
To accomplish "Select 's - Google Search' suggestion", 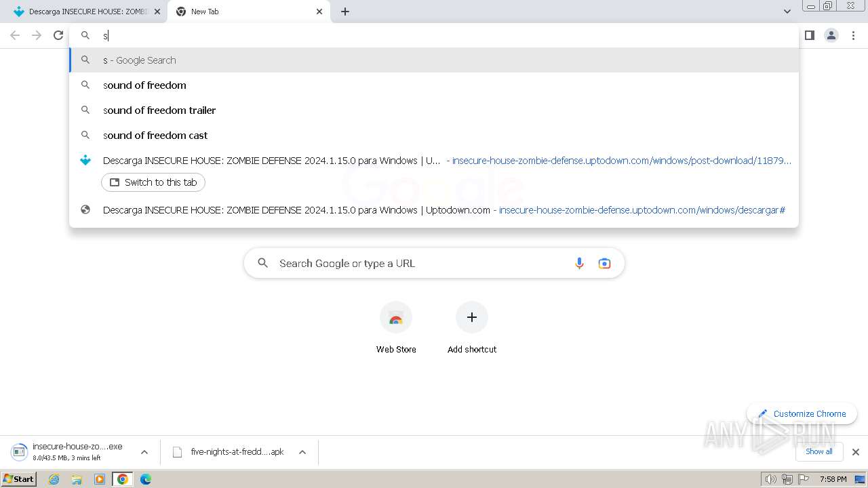I will point(434,60).
